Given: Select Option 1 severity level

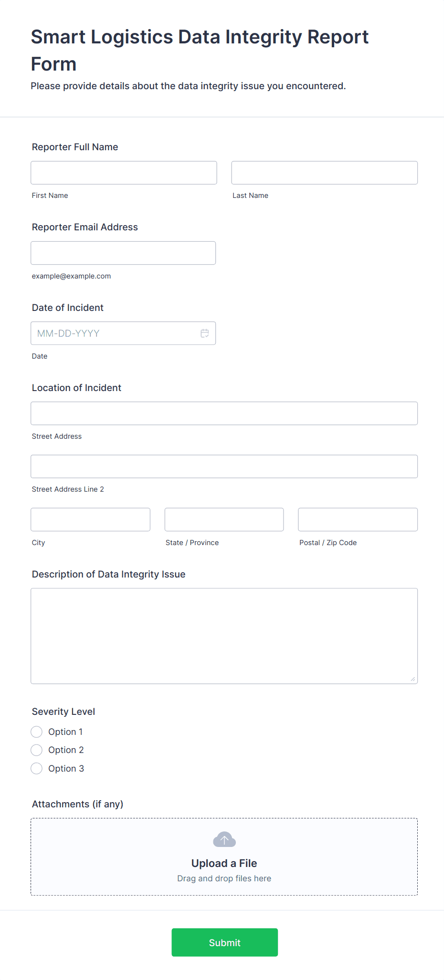Looking at the screenshot, I should [36, 732].
